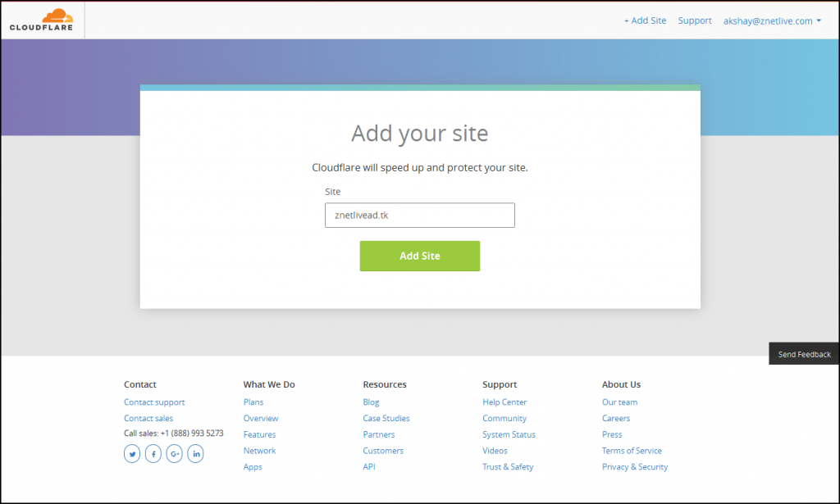Open Cloudflare's Twitter page
Image resolution: width=840 pixels, height=504 pixels.
(132, 453)
